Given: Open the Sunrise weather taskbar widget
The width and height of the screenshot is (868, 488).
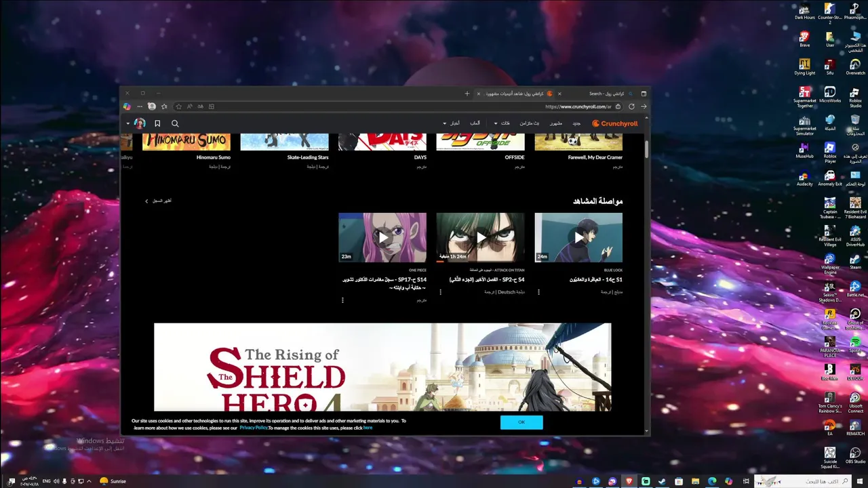Looking at the screenshot, I should point(113,481).
